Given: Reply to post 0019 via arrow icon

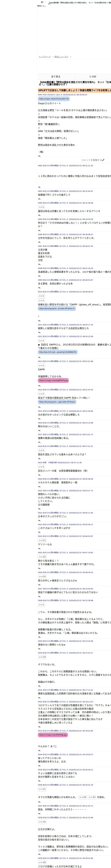Looking at the screenshot, I should tap(39, 475).
